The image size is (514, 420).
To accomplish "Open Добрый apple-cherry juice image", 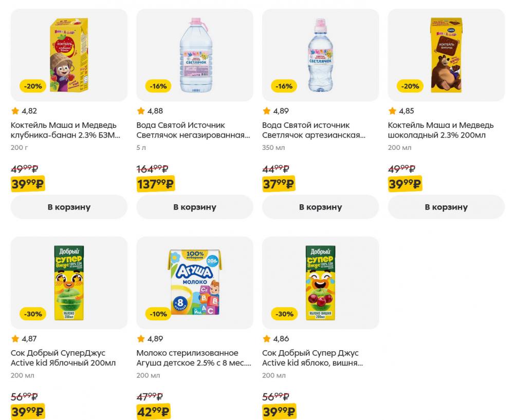I will pyautogui.click(x=320, y=282).
